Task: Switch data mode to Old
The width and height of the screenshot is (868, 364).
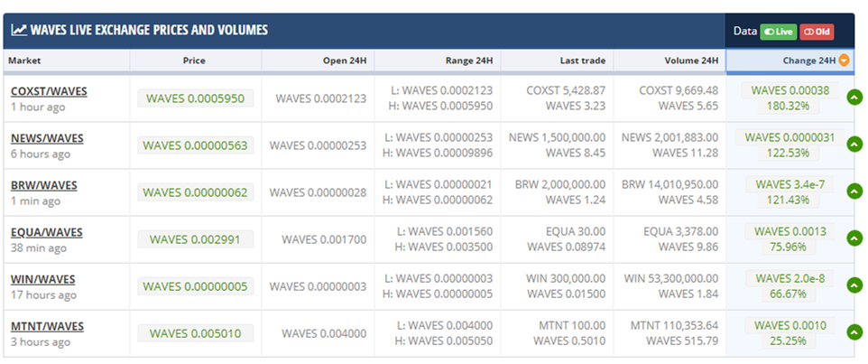Action: coord(817,32)
